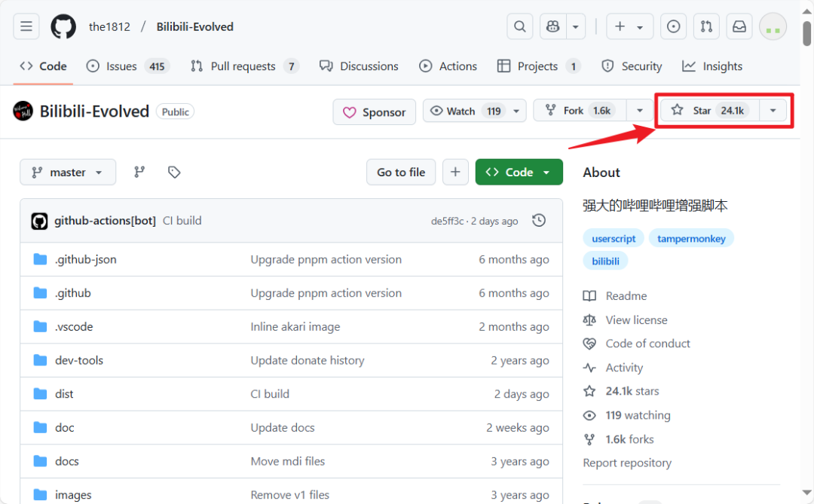Open the Insights tab

712,66
